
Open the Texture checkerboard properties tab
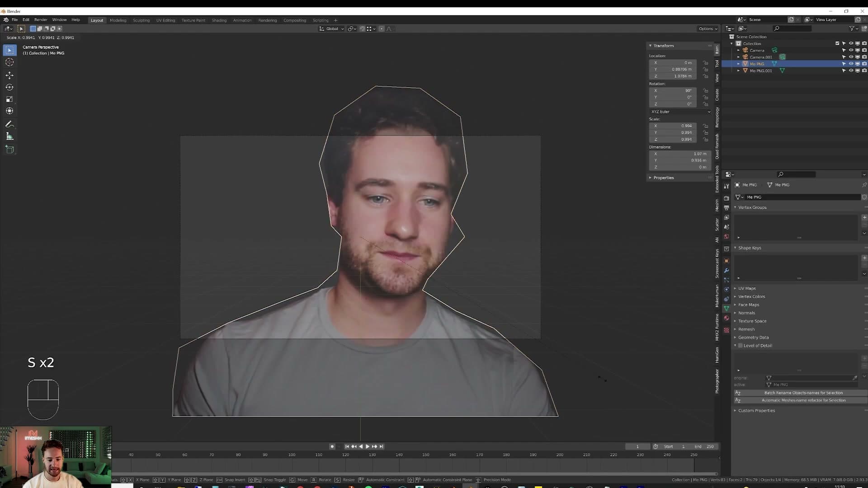726,330
